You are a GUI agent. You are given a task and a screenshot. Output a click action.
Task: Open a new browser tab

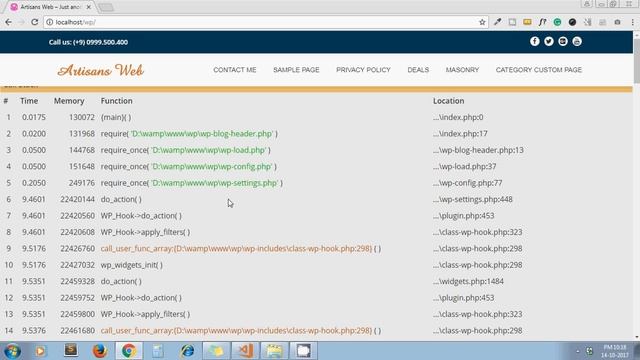[106, 7]
